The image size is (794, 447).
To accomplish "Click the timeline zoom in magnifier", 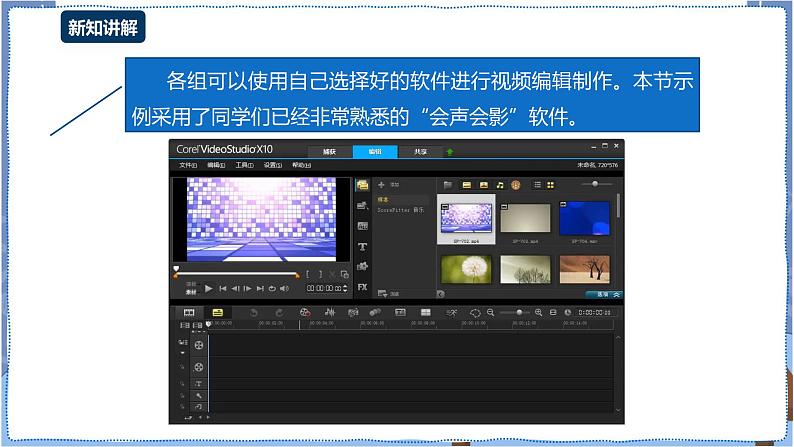I will pyautogui.click(x=538, y=312).
